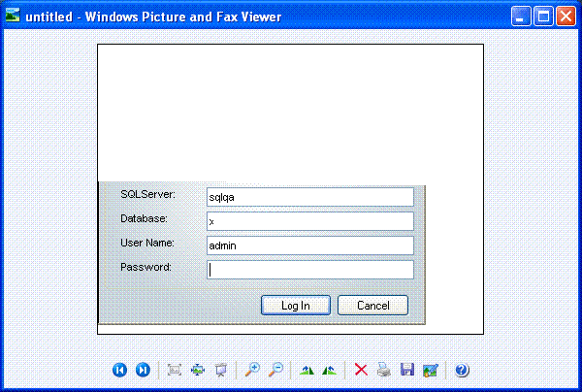Open Help with the question mark icon
The image size is (582, 392).
[462, 370]
